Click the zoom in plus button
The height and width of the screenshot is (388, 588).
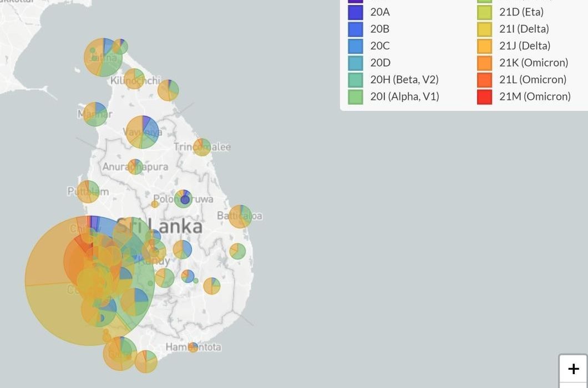[574, 369]
